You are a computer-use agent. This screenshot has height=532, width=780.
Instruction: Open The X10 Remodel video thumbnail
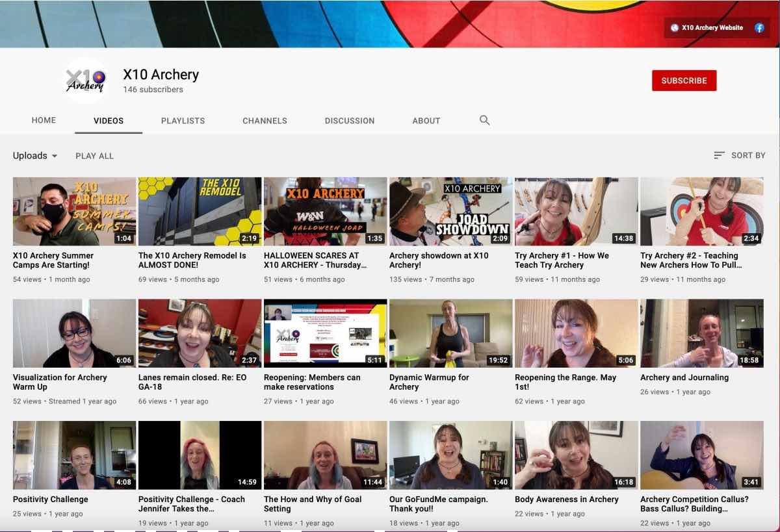coord(200,211)
